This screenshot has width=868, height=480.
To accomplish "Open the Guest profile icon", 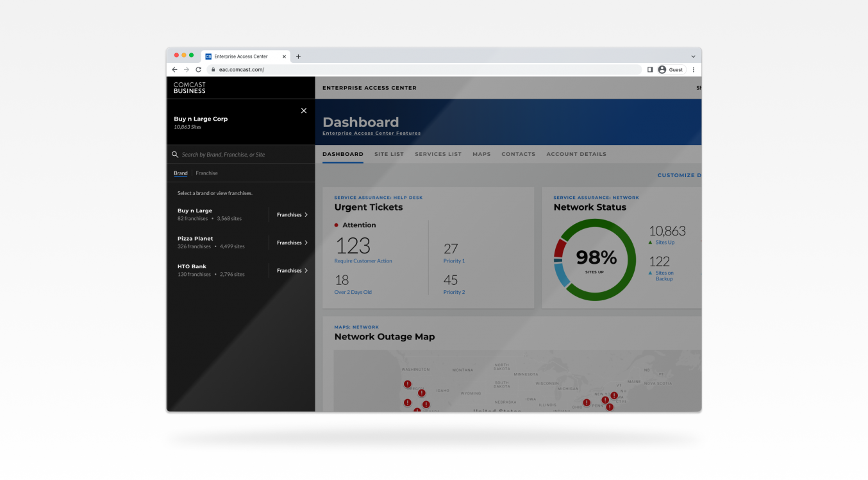I will 662,69.
